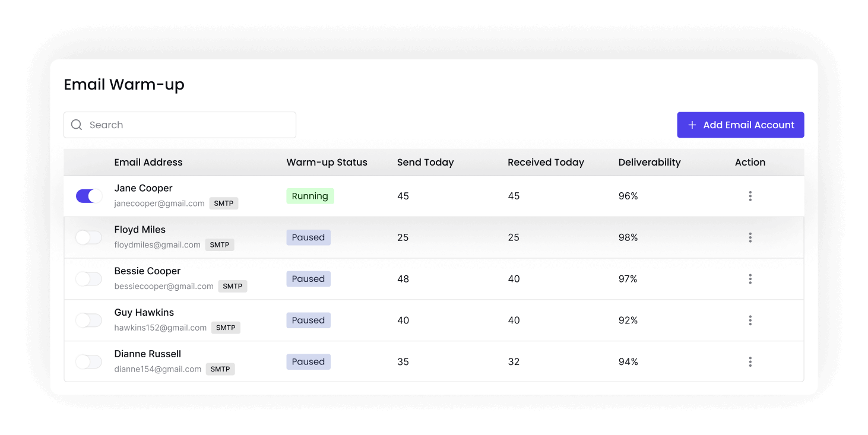Turn on Bessie Cooper's warm-up toggle
Viewport: 868px width, 435px height.
tap(89, 279)
